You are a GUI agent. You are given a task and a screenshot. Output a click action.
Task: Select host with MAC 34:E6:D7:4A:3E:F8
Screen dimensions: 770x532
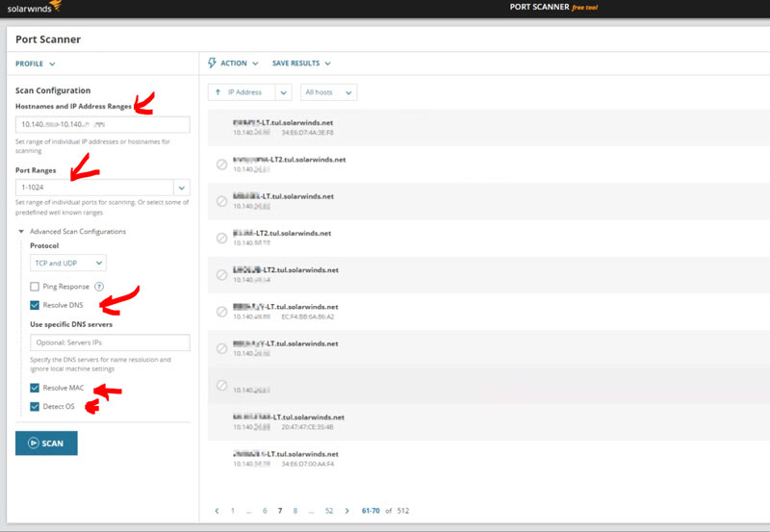coord(489,128)
